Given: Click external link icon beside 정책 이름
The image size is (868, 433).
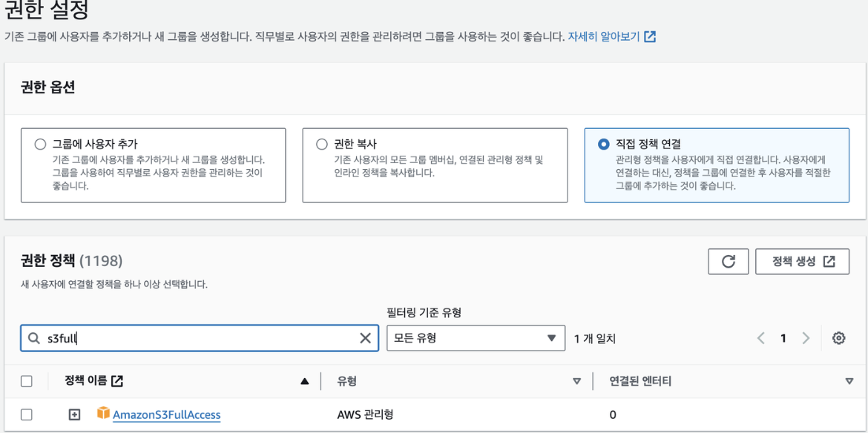Looking at the screenshot, I should (116, 380).
